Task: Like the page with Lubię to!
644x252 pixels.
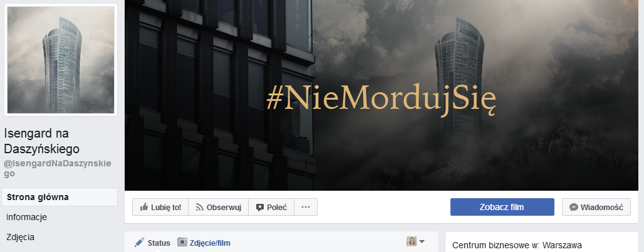Action: (x=160, y=207)
